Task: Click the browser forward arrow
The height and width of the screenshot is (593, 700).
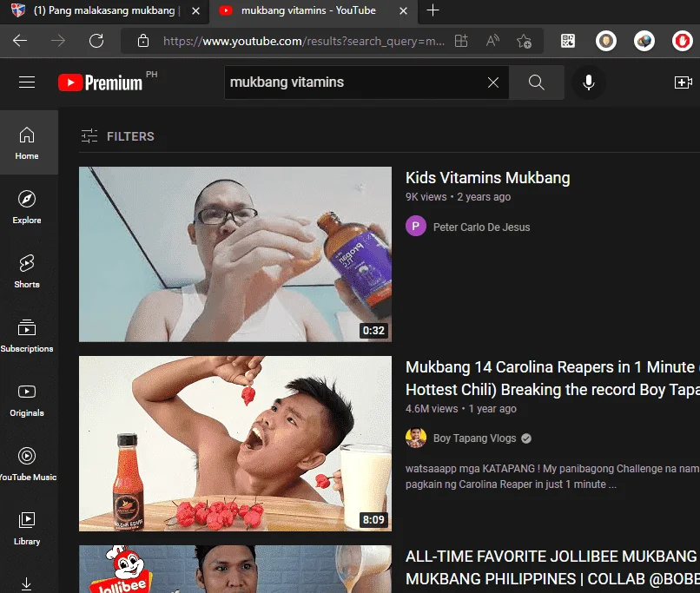Action: tap(58, 41)
